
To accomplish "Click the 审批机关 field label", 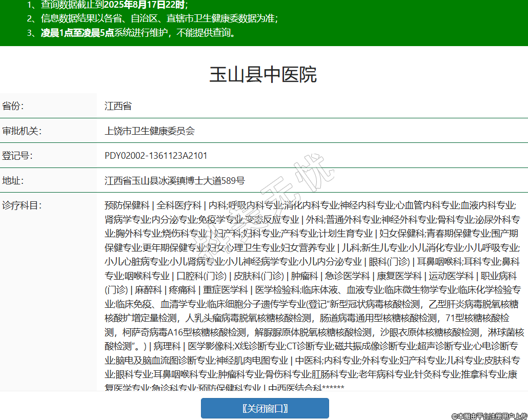I will (22, 131).
